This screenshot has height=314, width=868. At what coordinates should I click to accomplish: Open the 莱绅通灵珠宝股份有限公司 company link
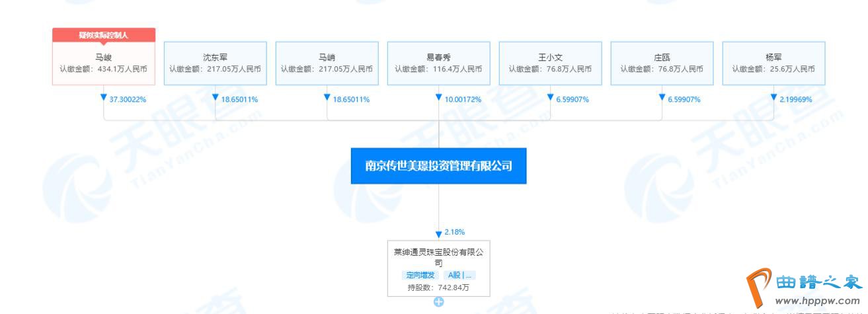(438, 257)
